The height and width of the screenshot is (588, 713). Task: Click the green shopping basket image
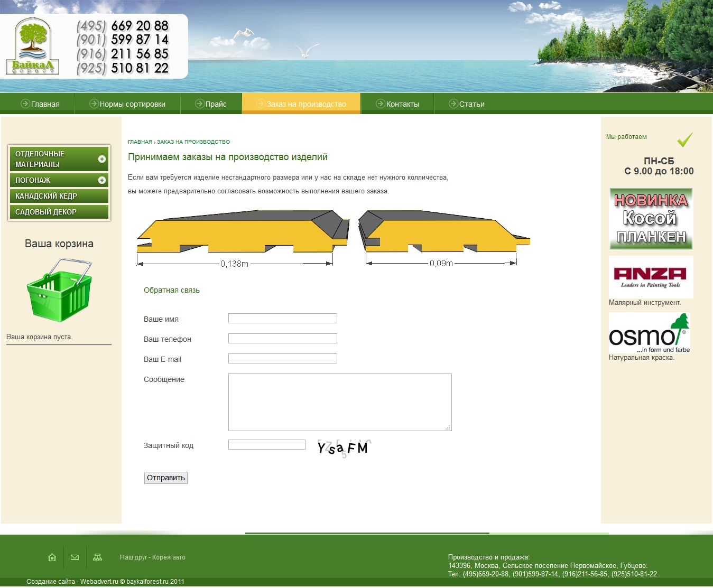click(x=59, y=290)
